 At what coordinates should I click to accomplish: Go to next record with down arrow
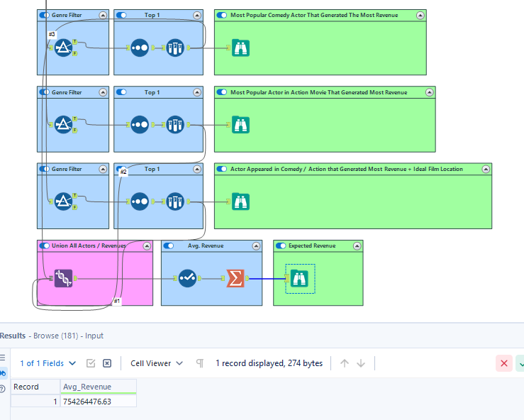pyautogui.click(x=361, y=363)
